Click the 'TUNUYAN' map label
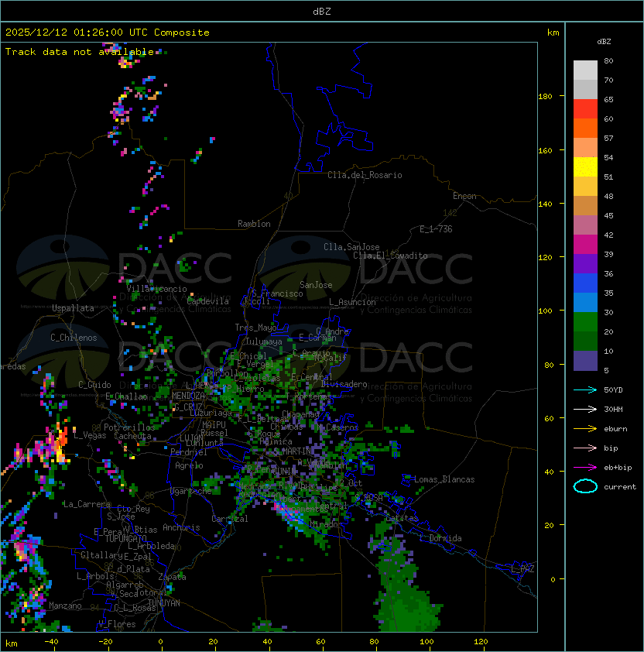 pos(164,603)
